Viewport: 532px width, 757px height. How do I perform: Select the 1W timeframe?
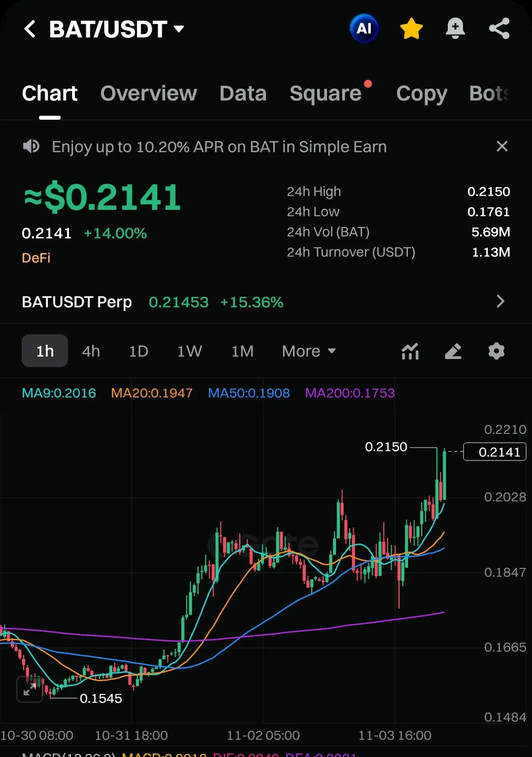pos(190,351)
